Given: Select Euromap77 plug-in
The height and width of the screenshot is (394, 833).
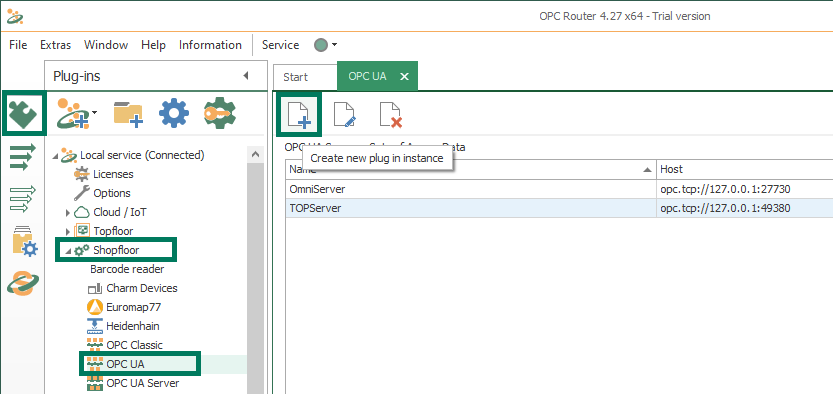Looking at the screenshot, I should (x=133, y=307).
